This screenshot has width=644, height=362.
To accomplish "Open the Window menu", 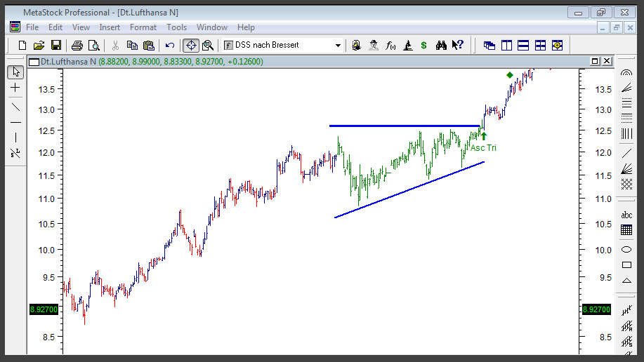I will tap(212, 27).
